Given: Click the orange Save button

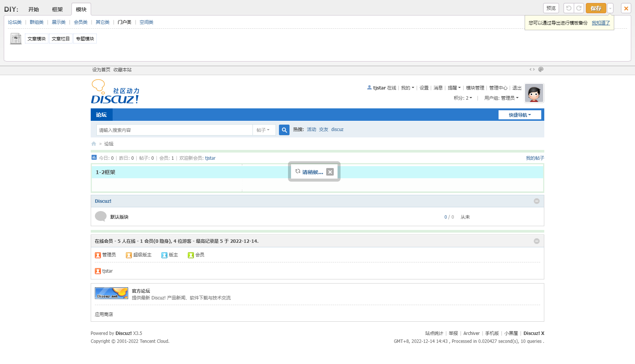Looking at the screenshot, I should [596, 8].
